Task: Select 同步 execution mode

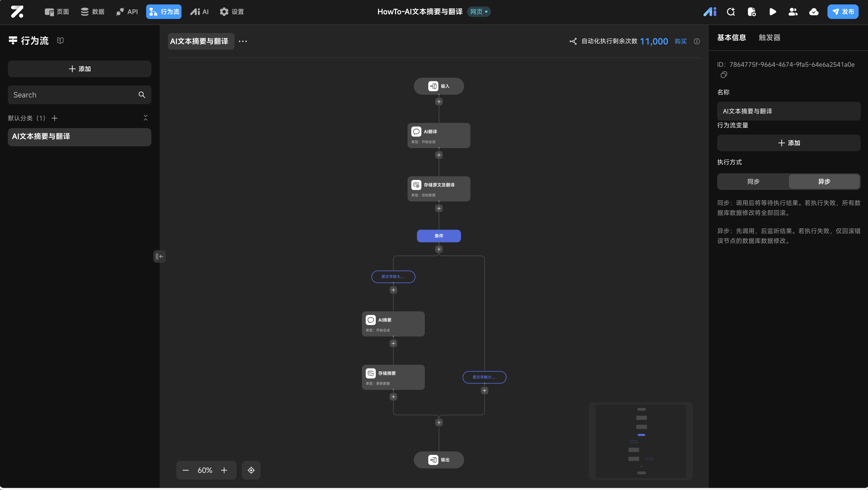Action: 753,182
